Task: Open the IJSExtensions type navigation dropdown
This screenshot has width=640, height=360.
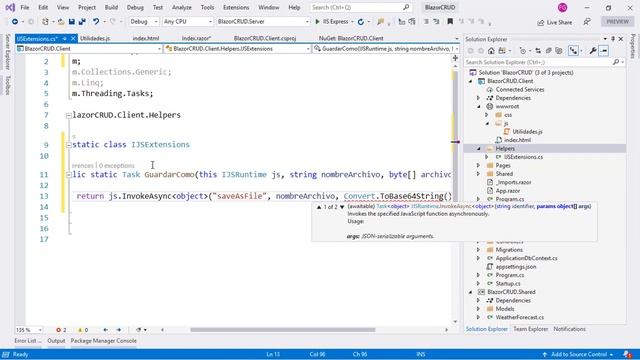Action: click(238, 49)
